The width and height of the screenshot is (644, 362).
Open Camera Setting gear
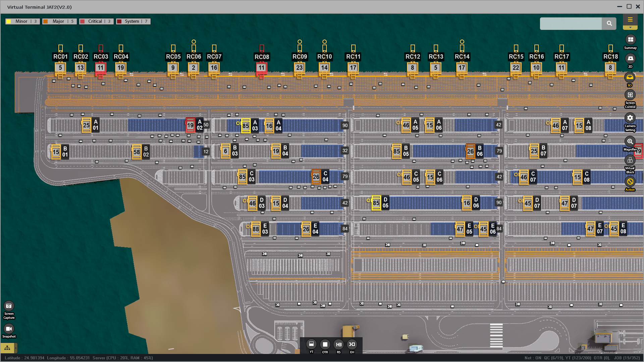click(630, 118)
